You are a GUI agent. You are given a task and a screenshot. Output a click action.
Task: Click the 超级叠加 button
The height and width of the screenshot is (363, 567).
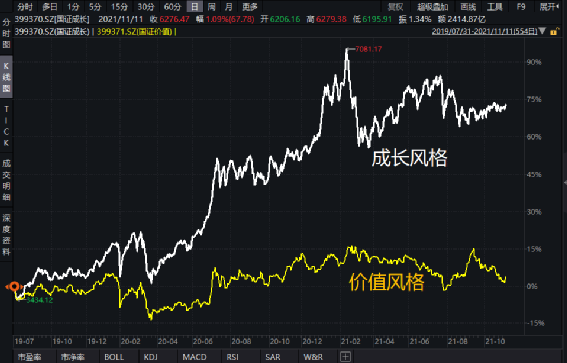(432, 7)
